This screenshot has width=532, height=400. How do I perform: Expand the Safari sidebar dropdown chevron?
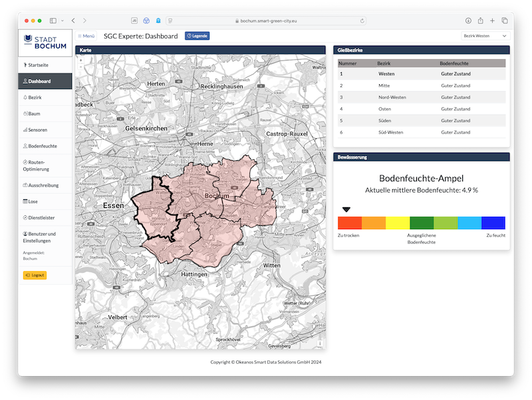(61, 21)
